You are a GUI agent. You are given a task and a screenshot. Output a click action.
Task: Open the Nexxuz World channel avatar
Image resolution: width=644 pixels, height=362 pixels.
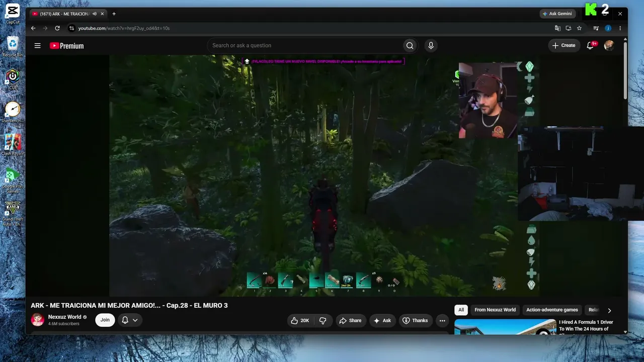pyautogui.click(x=37, y=320)
